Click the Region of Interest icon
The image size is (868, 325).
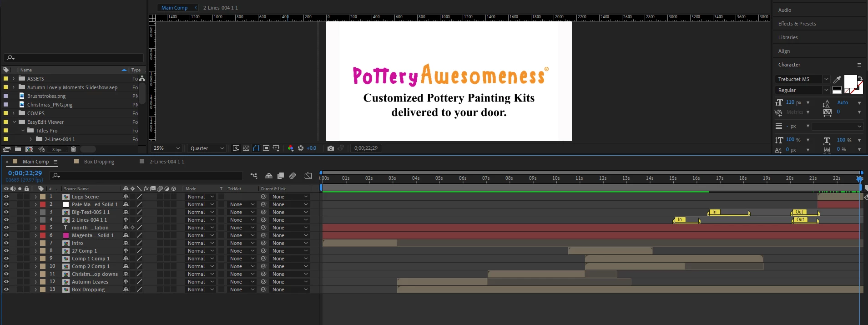click(266, 148)
